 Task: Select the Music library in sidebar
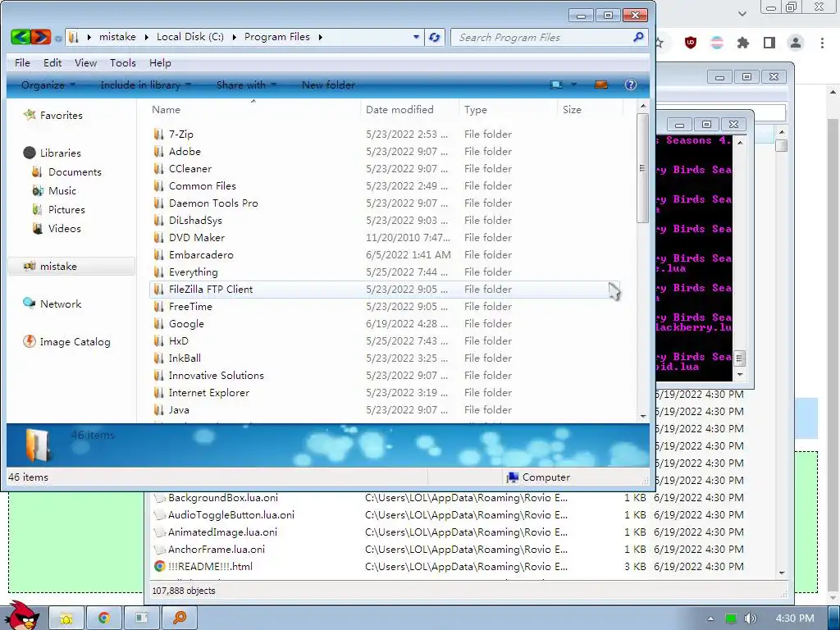(x=62, y=190)
